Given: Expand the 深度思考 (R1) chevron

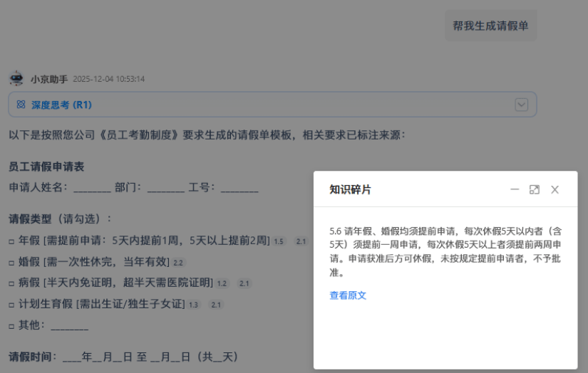Looking at the screenshot, I should tap(522, 105).
